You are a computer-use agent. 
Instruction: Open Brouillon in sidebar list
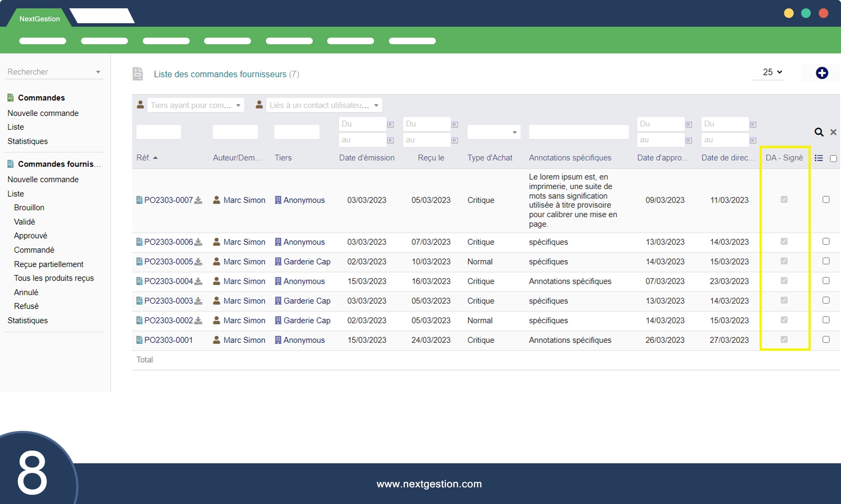pos(29,208)
